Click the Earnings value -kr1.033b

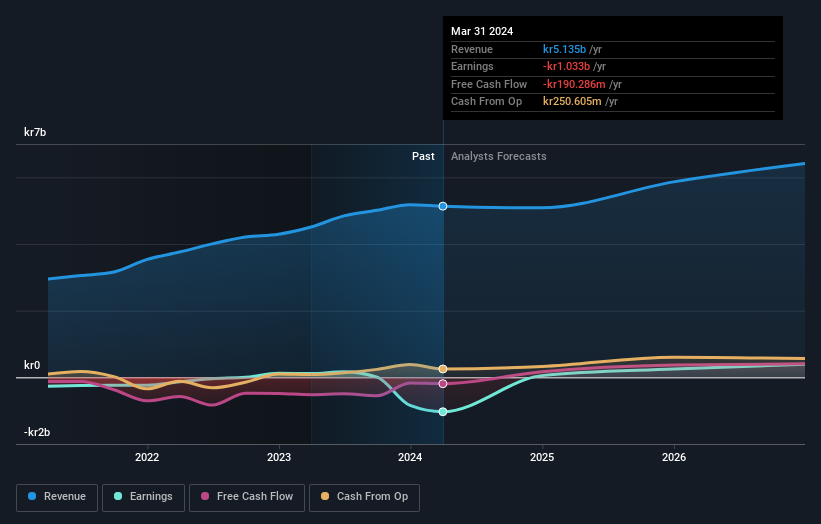click(x=567, y=66)
